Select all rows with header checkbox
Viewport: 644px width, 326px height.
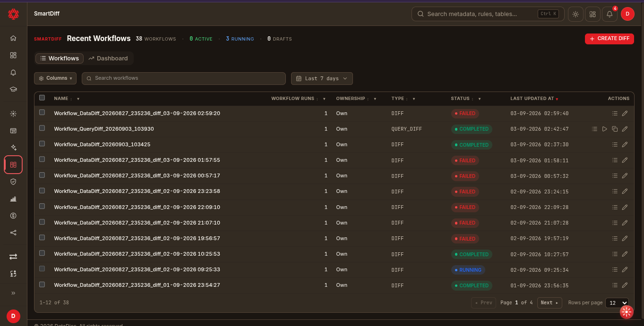point(42,98)
